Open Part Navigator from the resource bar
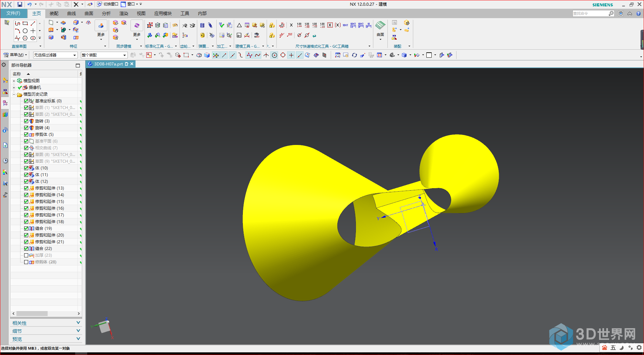 coord(5,103)
